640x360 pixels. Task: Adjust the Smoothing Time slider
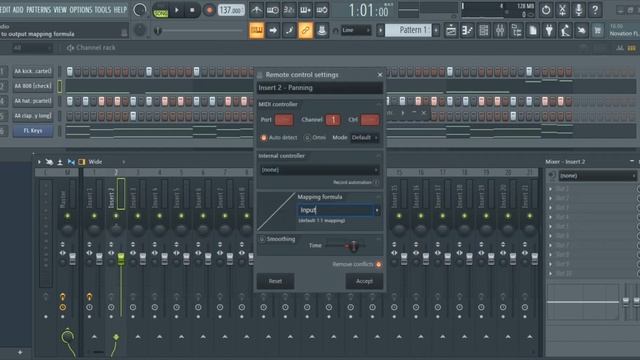click(353, 246)
